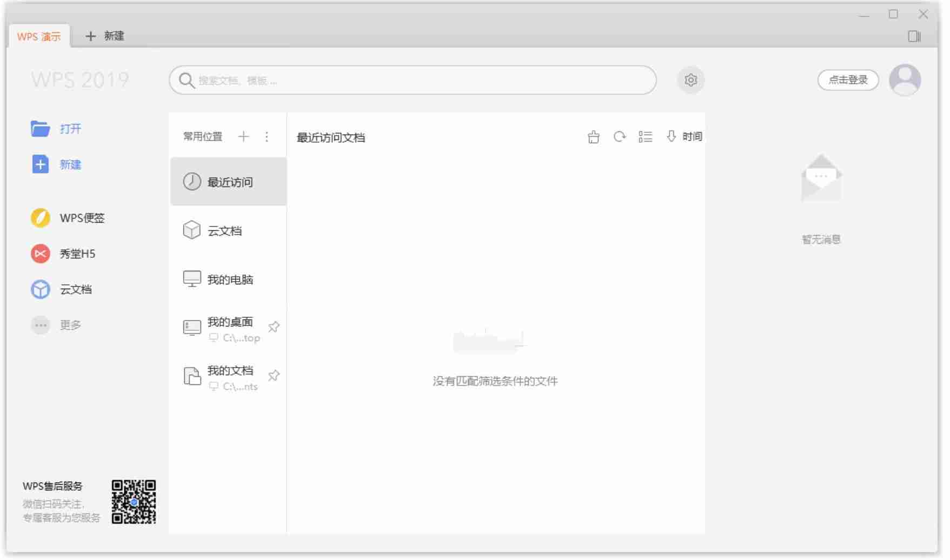Select 我的电脑 in the location list
The image size is (950, 560).
[x=228, y=279]
